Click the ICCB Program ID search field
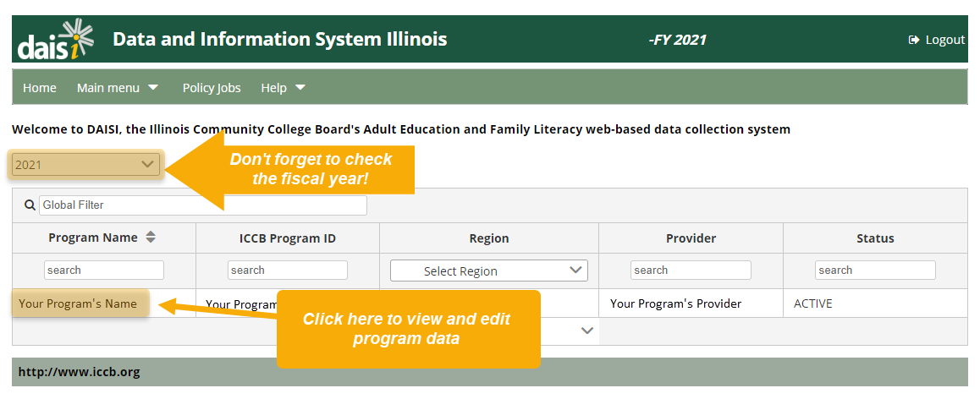Screen dimensions: 980x399 click(287, 271)
